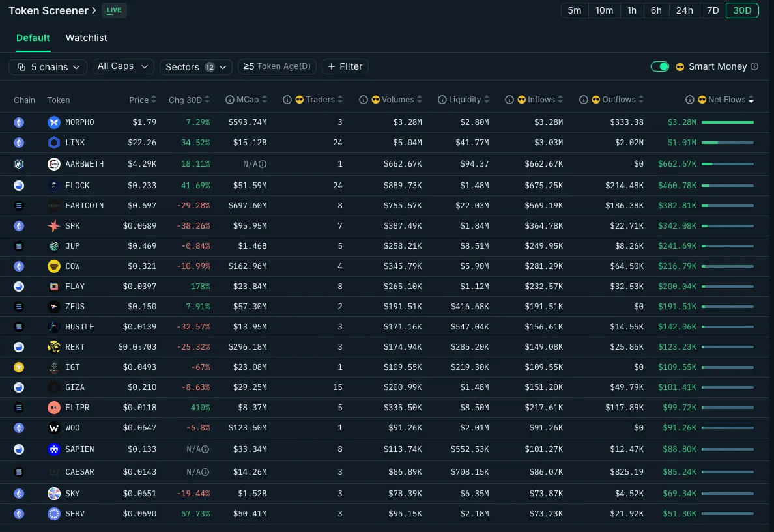
Task: Click the ZEUS token logo
Action: (x=54, y=307)
